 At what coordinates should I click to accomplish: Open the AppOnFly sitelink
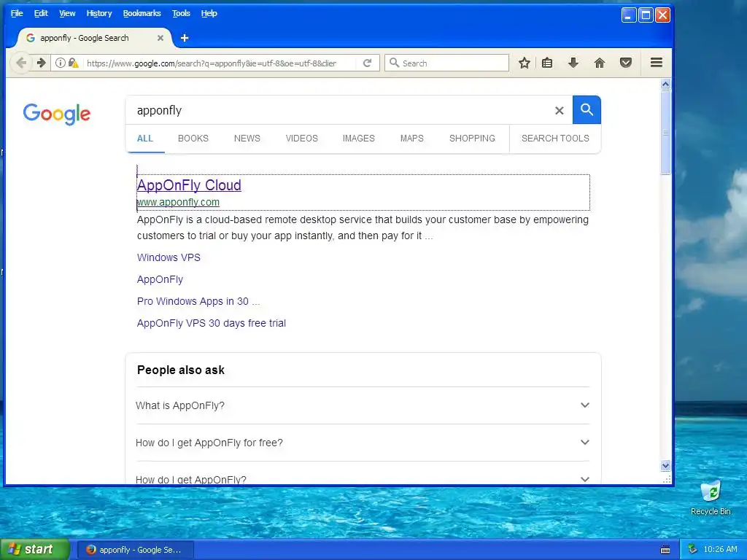tap(160, 279)
